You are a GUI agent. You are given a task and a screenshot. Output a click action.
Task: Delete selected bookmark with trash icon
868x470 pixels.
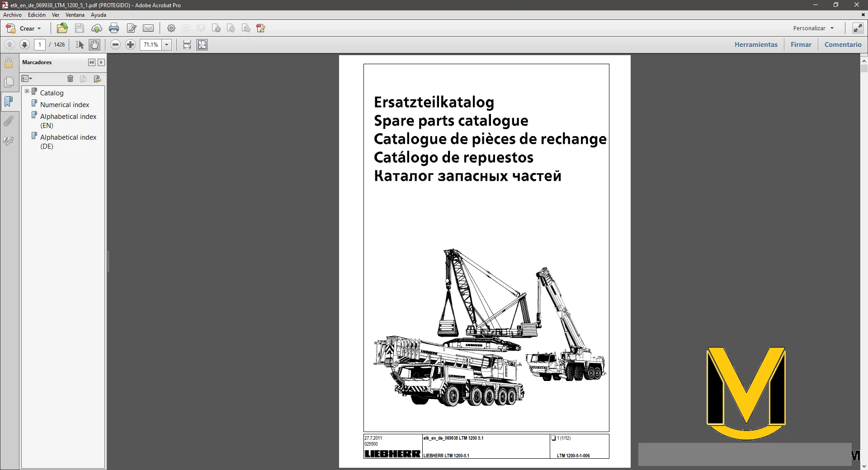[x=71, y=79]
